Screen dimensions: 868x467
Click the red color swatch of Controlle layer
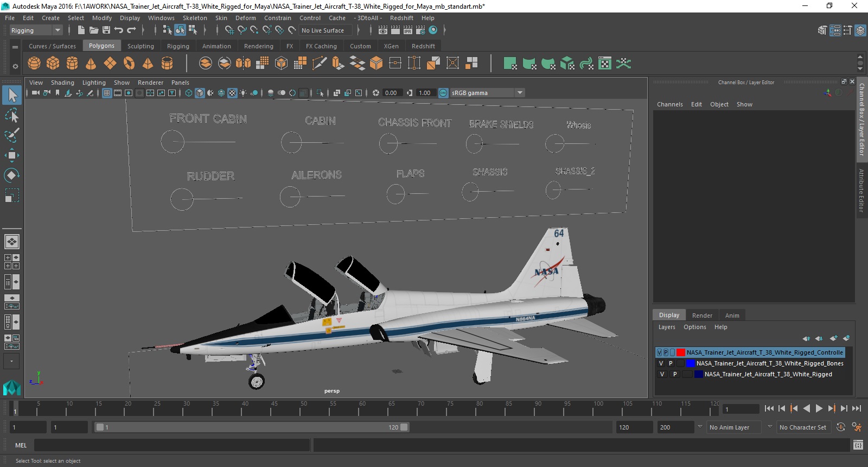680,352
